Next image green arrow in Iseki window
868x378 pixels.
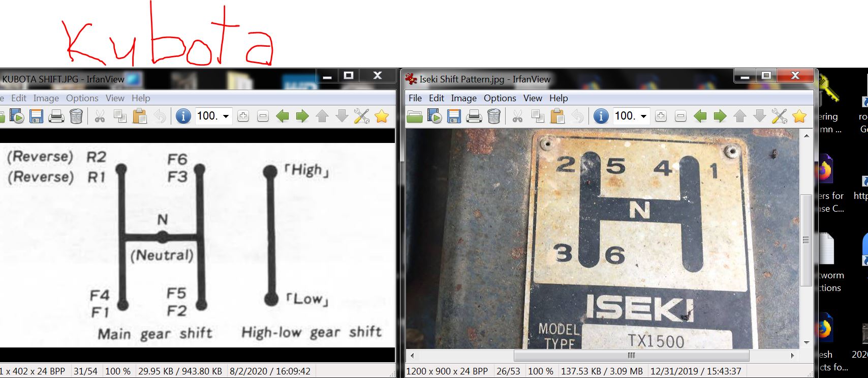click(720, 117)
